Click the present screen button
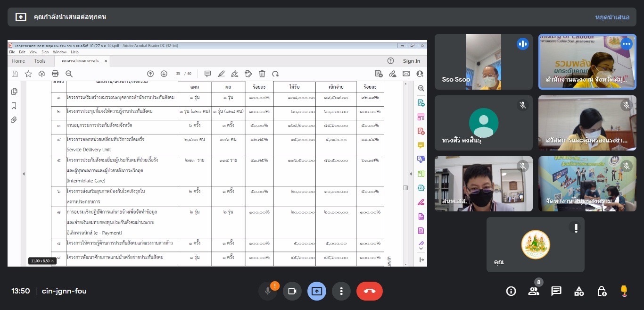This screenshot has height=310, width=644. 316,291
